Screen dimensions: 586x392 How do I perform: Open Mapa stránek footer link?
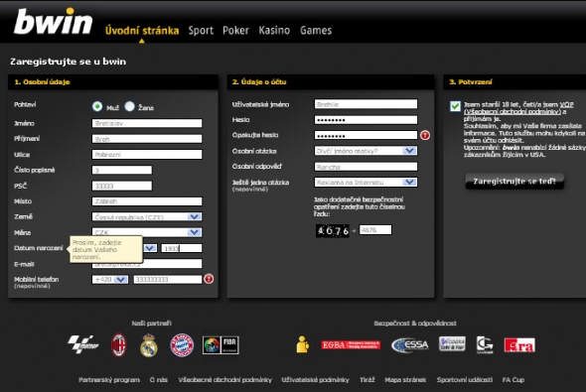click(405, 380)
